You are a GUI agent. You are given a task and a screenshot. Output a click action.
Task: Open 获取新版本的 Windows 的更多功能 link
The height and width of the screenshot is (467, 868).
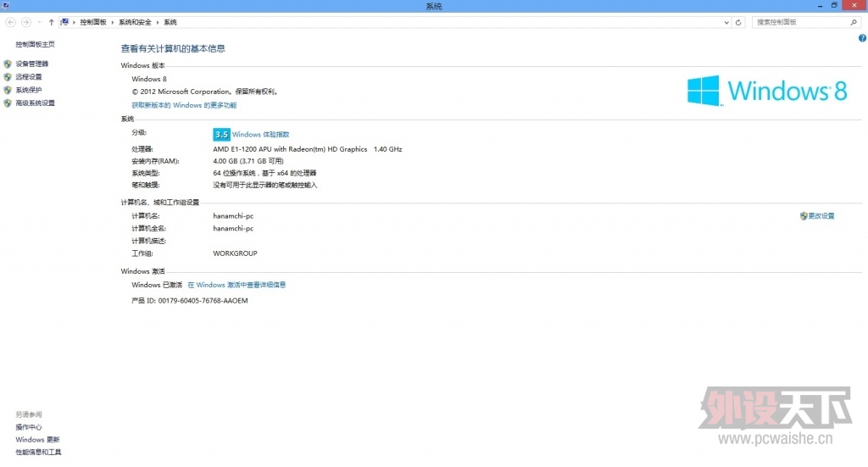point(184,105)
